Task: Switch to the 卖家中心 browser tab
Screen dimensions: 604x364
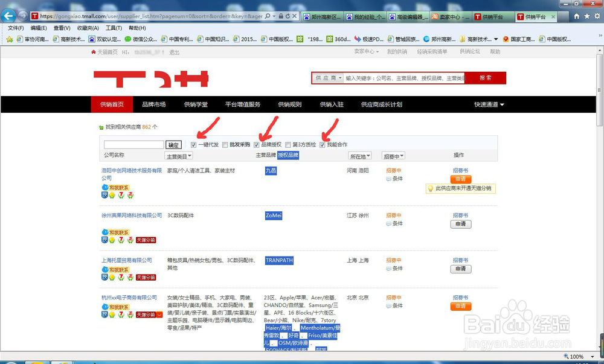Action: coord(451,16)
